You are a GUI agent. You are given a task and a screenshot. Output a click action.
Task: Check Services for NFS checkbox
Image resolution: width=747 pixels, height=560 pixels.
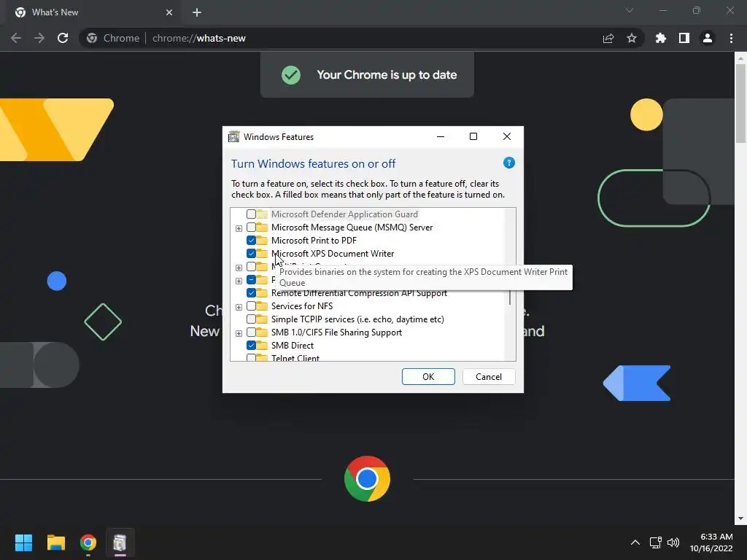[251, 306]
